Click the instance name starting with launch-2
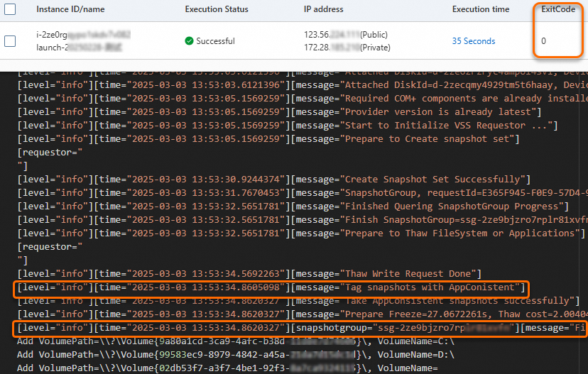 [x=79, y=48]
